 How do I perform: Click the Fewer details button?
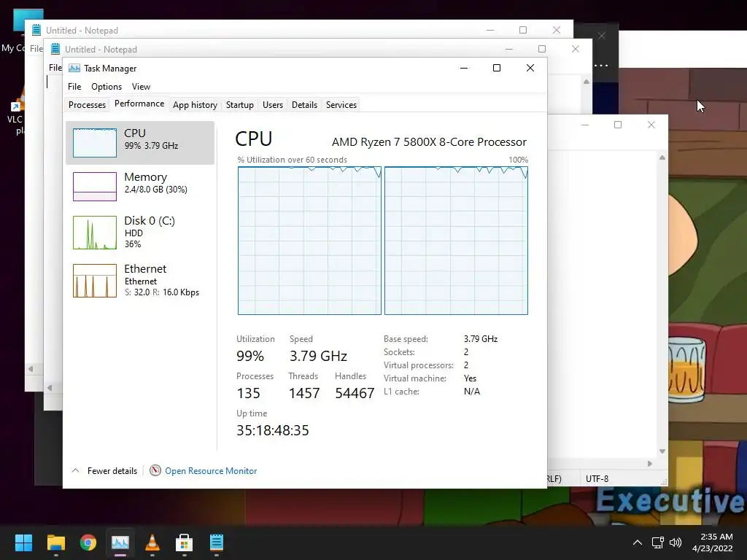[112, 471]
